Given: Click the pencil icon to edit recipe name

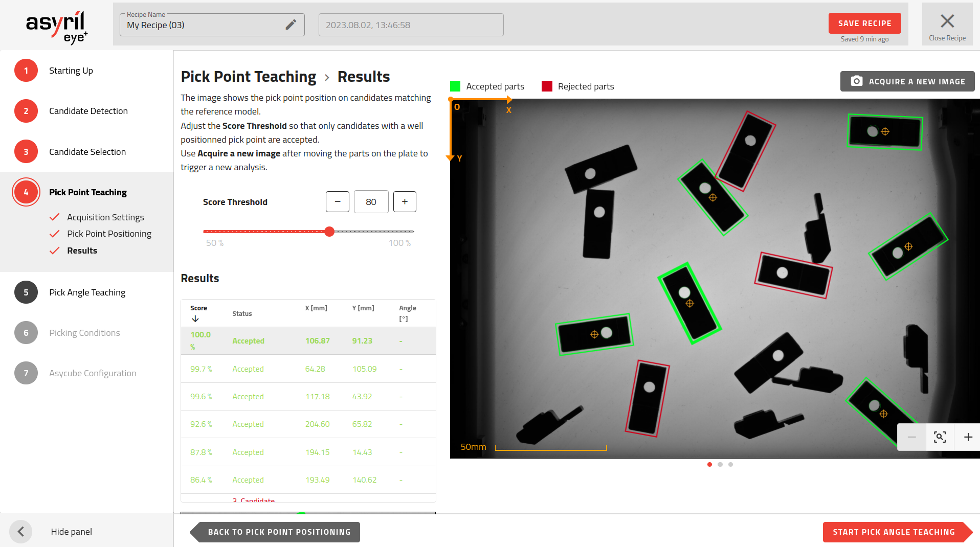Looking at the screenshot, I should coord(291,25).
